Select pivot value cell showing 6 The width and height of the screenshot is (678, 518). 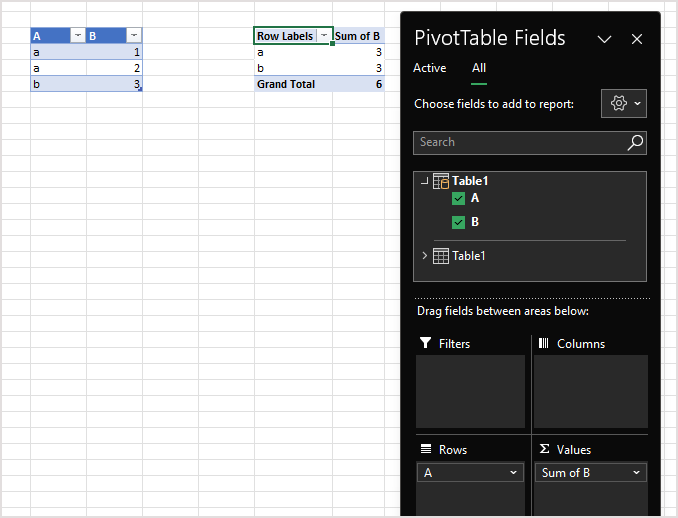[x=358, y=84]
